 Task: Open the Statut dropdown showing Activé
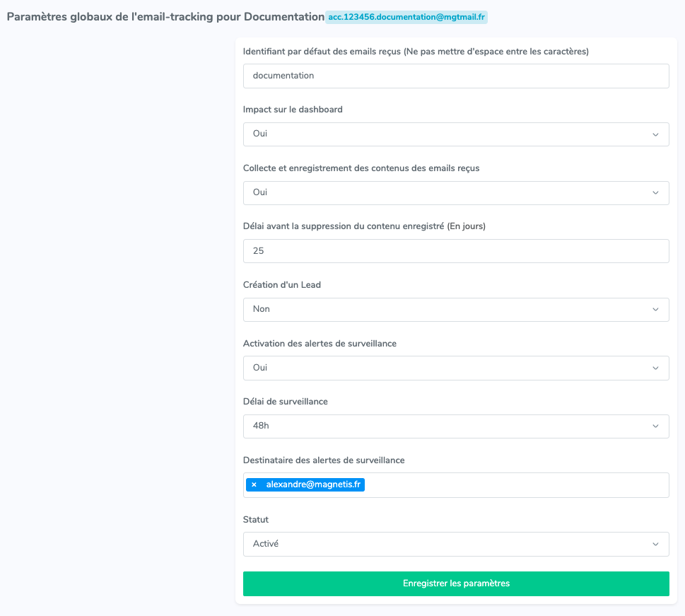pos(456,545)
